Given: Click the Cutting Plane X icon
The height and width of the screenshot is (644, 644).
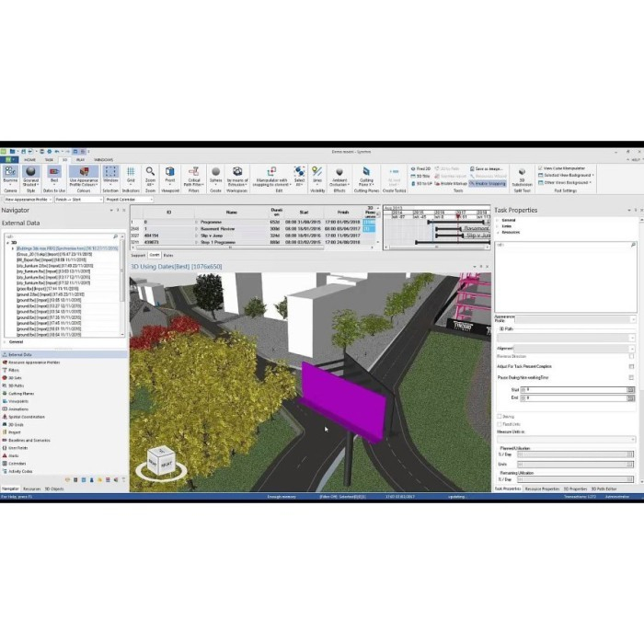Looking at the screenshot, I should coord(366,172).
